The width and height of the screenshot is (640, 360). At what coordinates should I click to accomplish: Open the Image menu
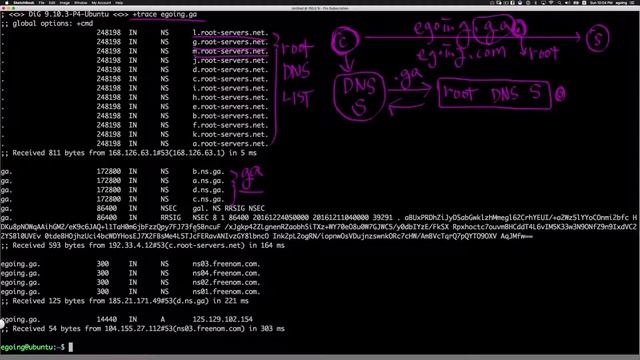click(64, 2)
